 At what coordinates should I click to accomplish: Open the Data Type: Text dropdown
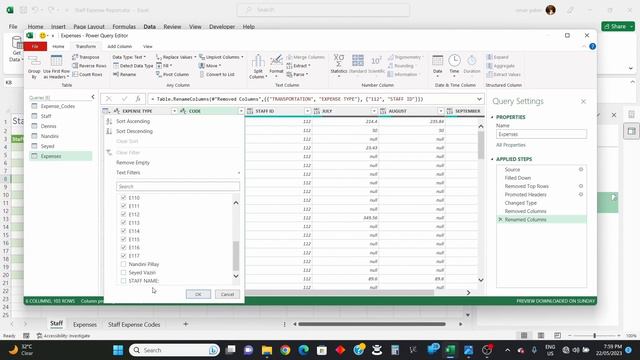click(x=129, y=57)
